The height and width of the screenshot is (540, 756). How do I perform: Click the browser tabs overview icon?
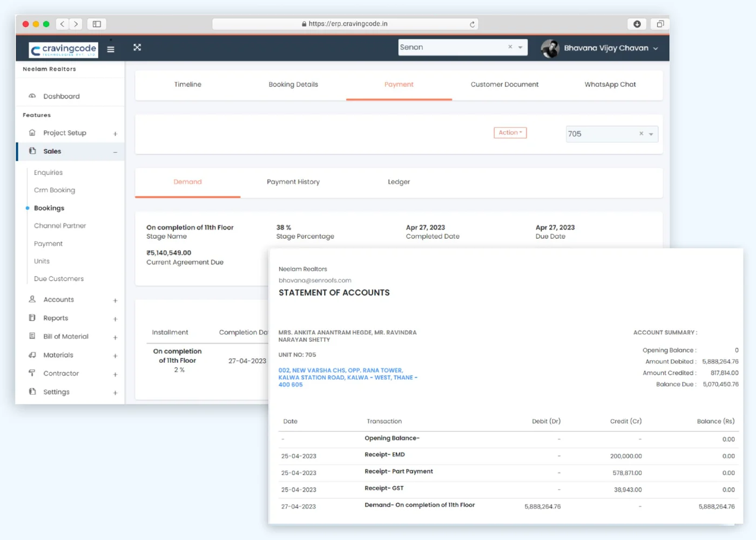[660, 24]
